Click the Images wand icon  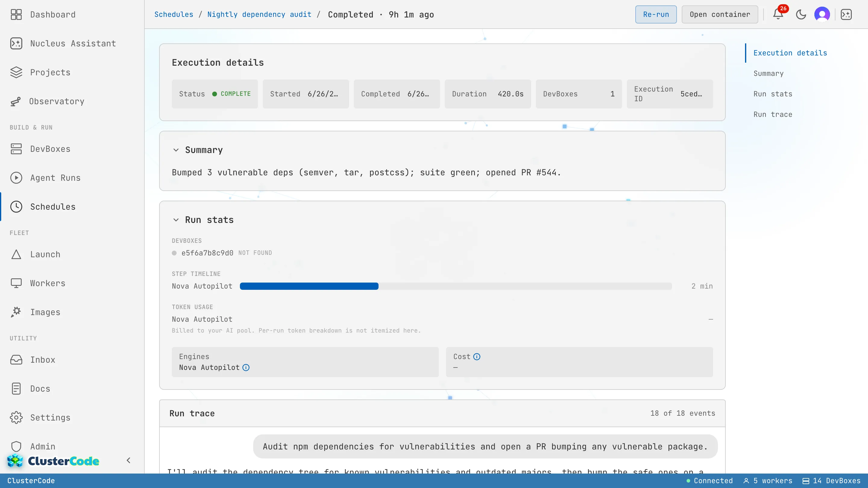point(16,312)
